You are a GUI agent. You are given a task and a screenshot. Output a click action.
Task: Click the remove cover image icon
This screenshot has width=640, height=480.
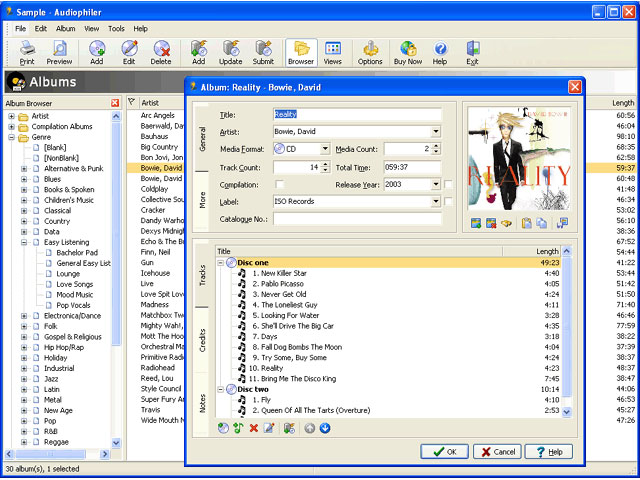491,223
